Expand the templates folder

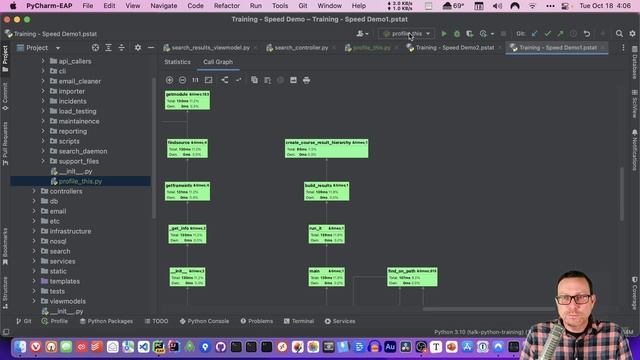pos(34,281)
